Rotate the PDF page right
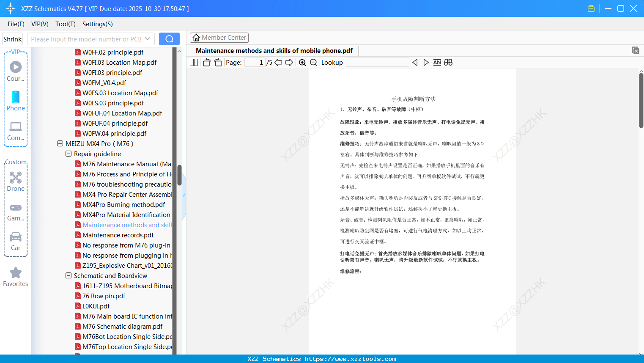This screenshot has height=363, width=644. coord(217,62)
